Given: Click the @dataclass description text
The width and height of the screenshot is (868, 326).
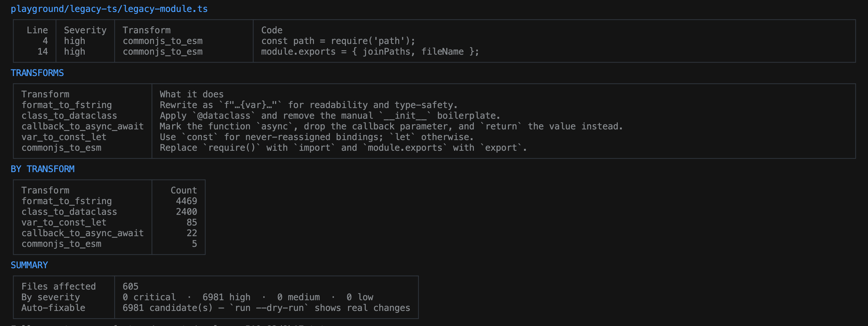Looking at the screenshot, I should pos(330,116).
